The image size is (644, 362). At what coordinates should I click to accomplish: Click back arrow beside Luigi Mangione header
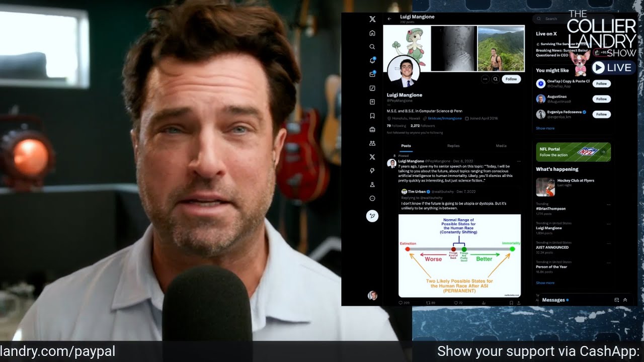389,19
